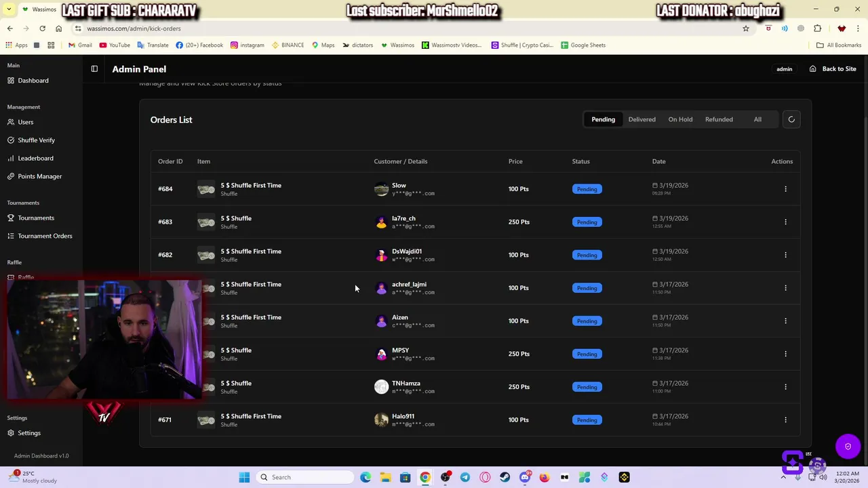
Task: Open the browser extensions puzzle icon
Action: point(817,28)
